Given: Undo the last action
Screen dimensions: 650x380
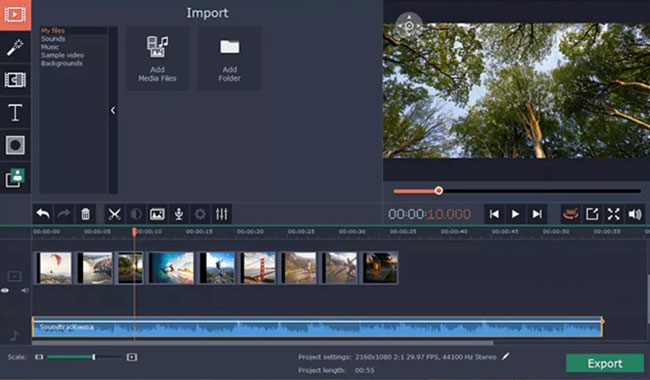Looking at the screenshot, I should pos(43,214).
